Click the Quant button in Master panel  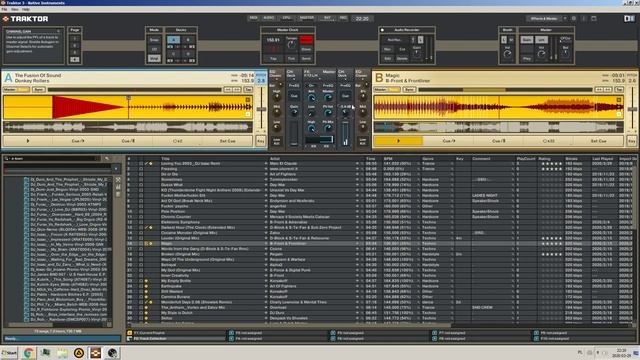click(527, 40)
